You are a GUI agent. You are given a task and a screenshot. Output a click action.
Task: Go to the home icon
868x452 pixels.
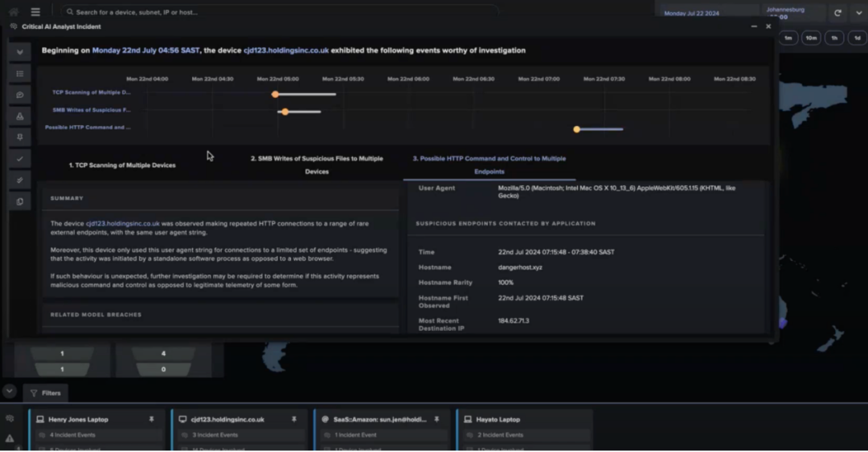click(x=14, y=11)
